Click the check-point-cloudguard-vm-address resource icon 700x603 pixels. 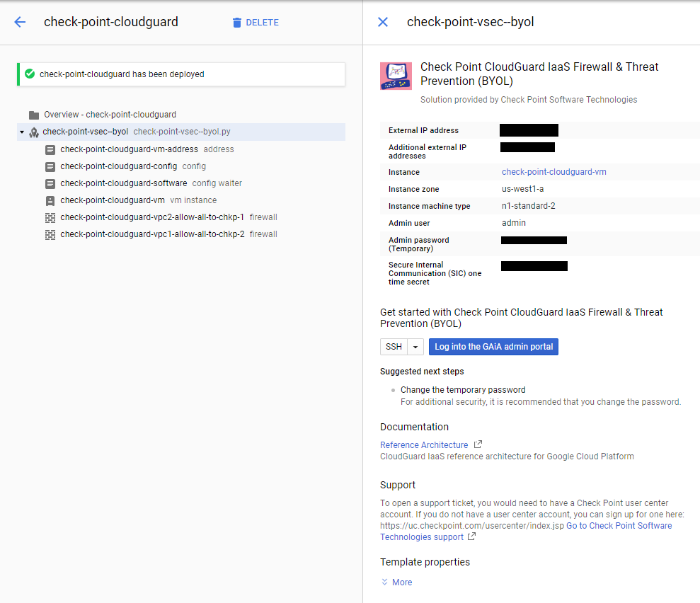pyautogui.click(x=50, y=149)
